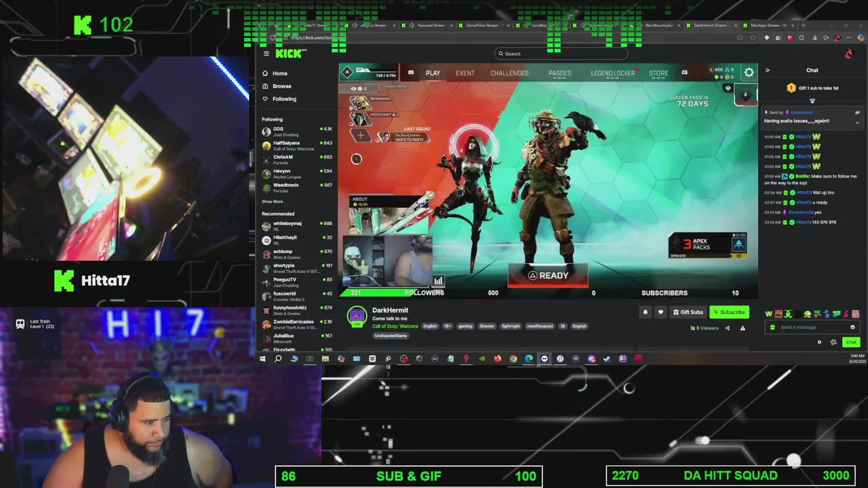The height and width of the screenshot is (488, 868).
Task: Click the report warning triangle icon
Action: (743, 328)
